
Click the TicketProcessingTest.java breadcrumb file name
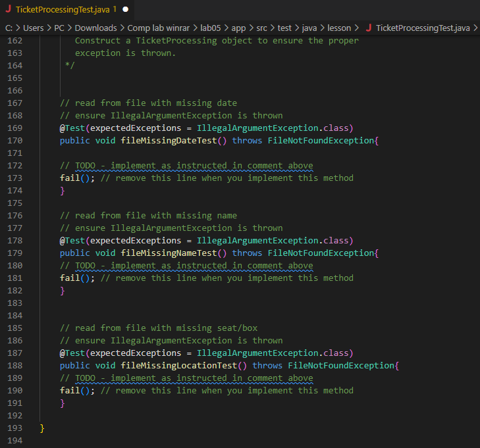(x=423, y=28)
